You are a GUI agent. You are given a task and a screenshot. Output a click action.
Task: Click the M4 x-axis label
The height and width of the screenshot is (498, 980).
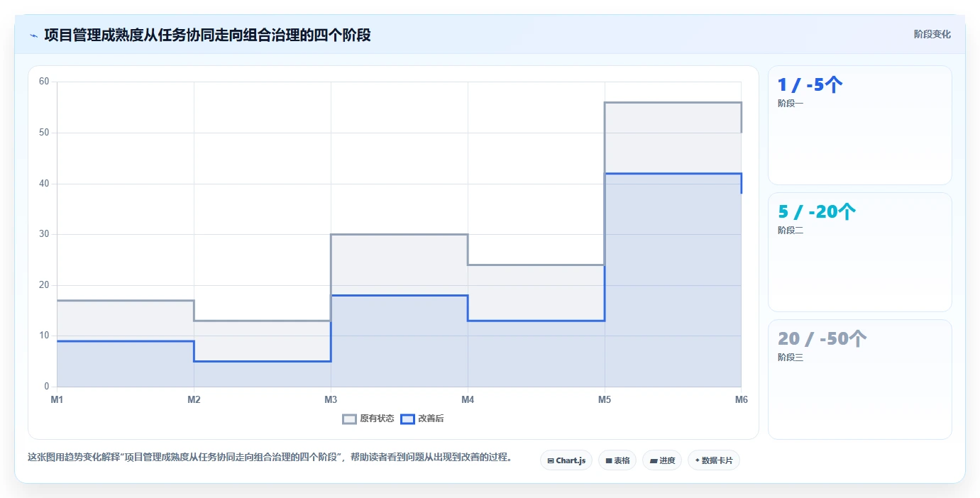tap(468, 400)
